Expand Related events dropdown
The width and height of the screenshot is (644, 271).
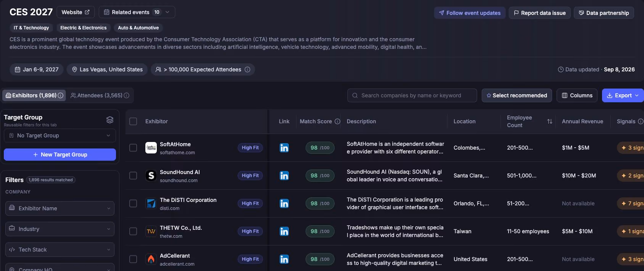tap(137, 12)
